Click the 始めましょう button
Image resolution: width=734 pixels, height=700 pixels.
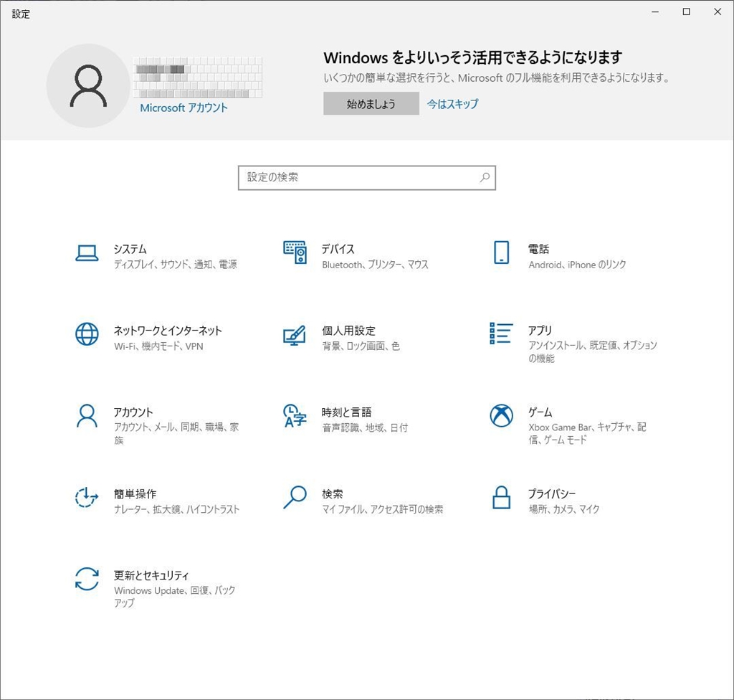tap(371, 103)
